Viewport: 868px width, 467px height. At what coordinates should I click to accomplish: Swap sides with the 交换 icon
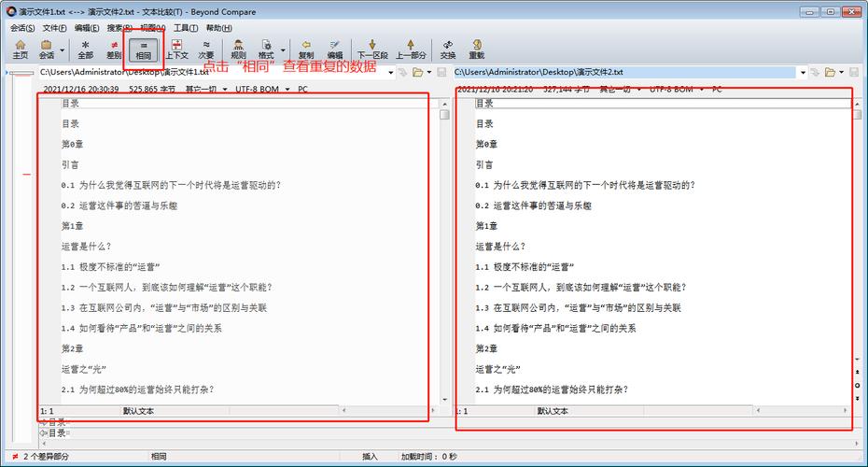[448, 50]
